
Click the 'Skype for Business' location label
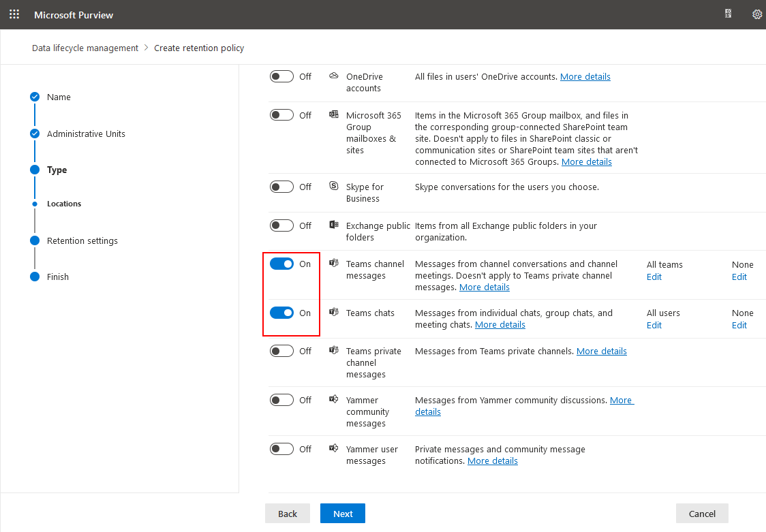point(365,193)
